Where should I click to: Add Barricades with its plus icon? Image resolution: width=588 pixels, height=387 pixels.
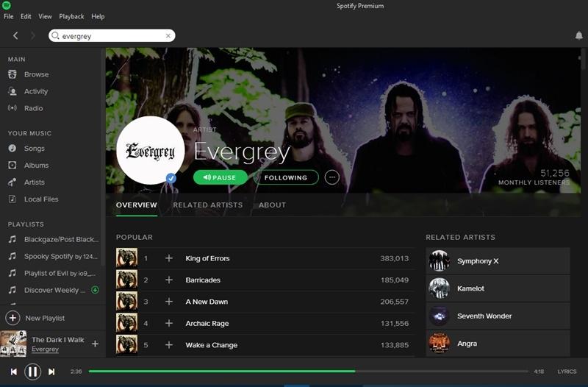click(169, 280)
